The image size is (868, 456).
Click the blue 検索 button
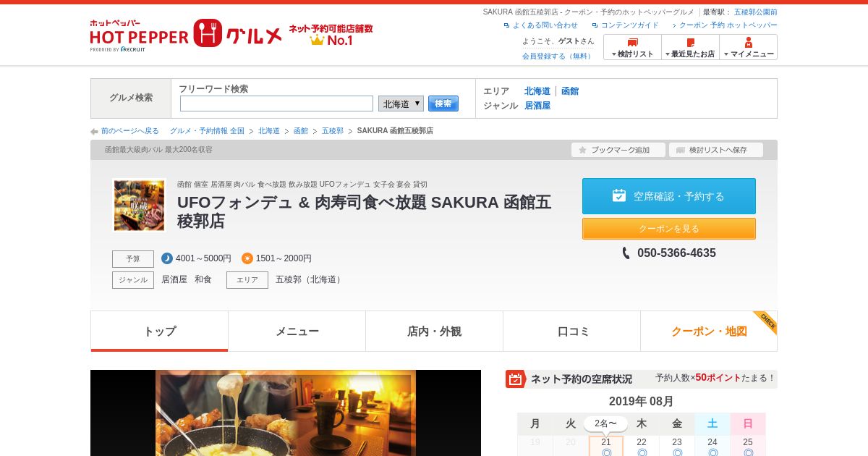(443, 104)
